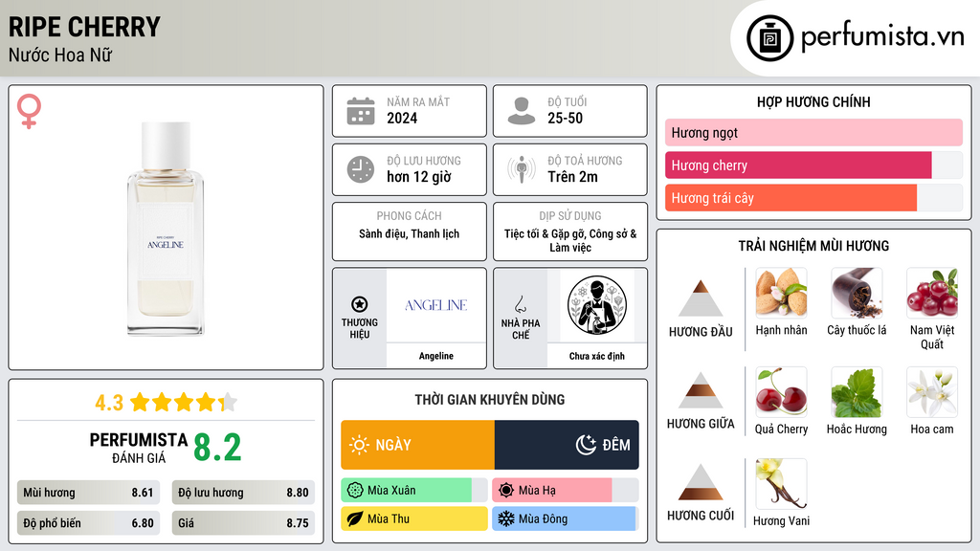The width and height of the screenshot is (980, 551).
Task: Click the Hợp hương chính heading
Action: [813, 101]
